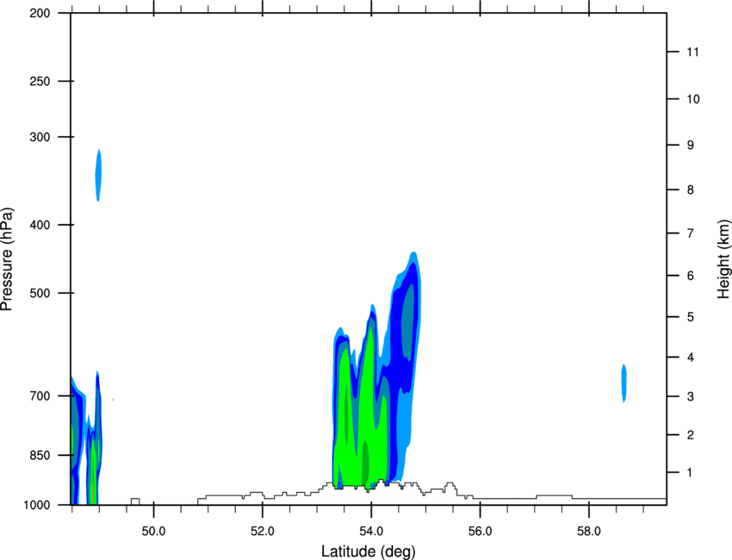The width and height of the screenshot is (732, 560).
Task: Click the 9 km height label
Action: 691,146
